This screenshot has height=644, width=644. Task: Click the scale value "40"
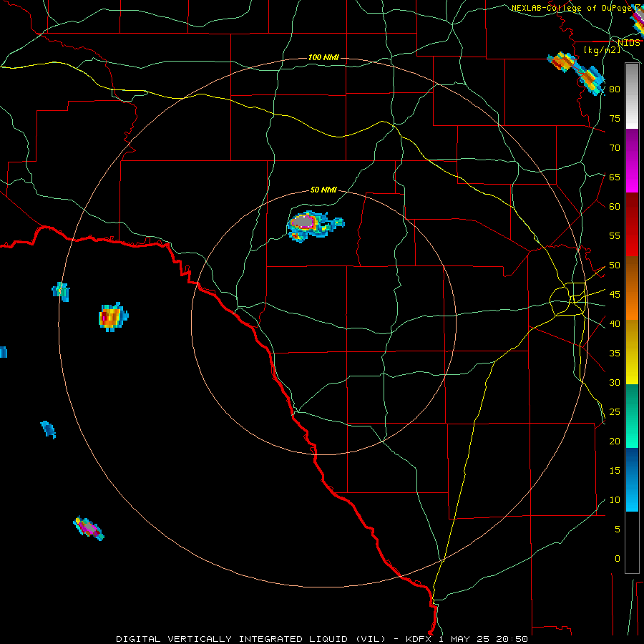point(615,323)
